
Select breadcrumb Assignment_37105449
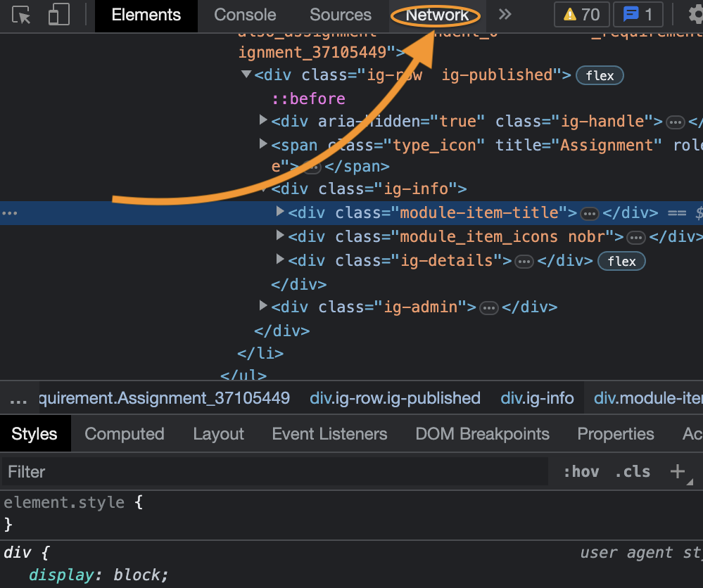[x=164, y=398]
